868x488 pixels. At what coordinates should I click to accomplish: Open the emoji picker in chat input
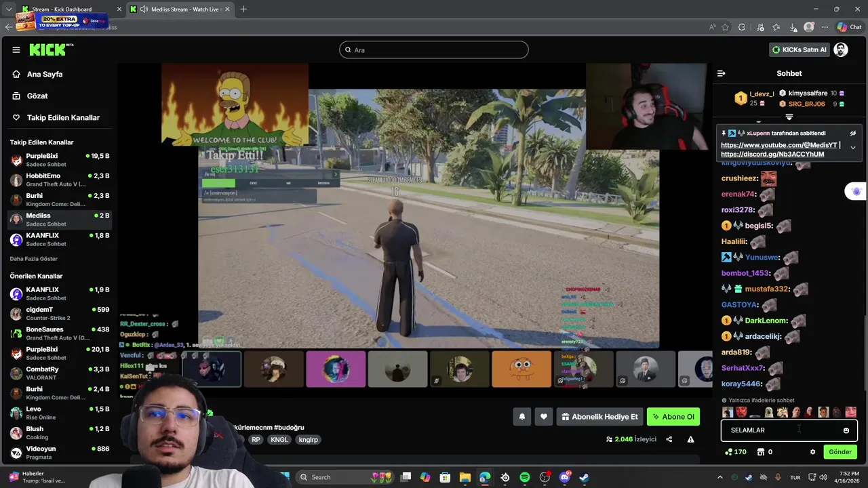pos(846,430)
